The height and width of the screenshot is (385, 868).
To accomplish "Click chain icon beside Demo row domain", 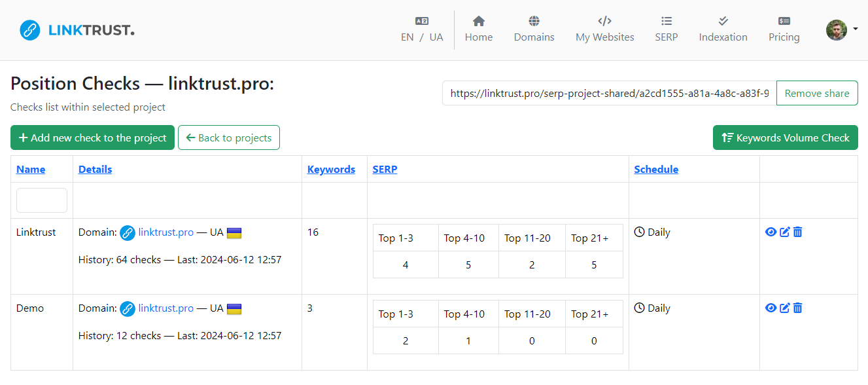I will [x=128, y=308].
